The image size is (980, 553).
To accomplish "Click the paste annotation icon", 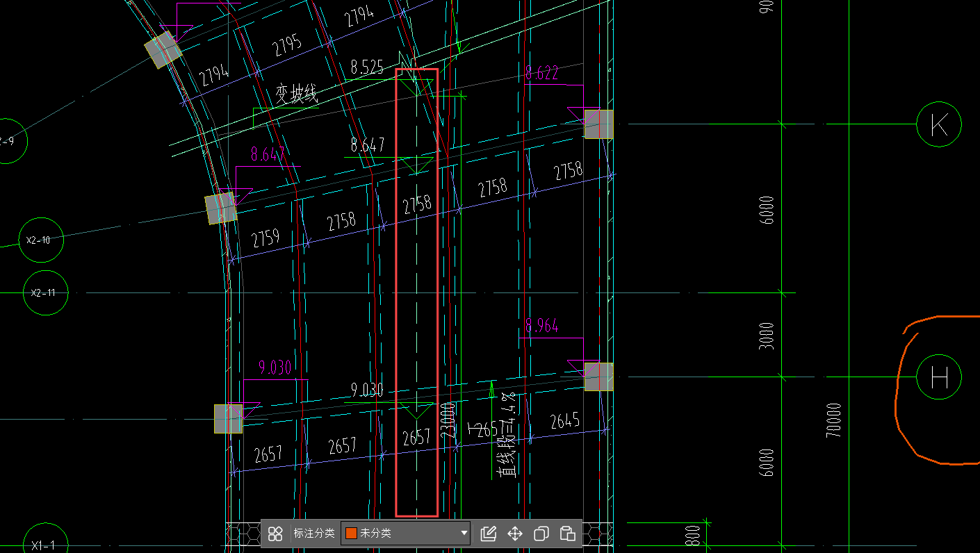I will [x=568, y=534].
